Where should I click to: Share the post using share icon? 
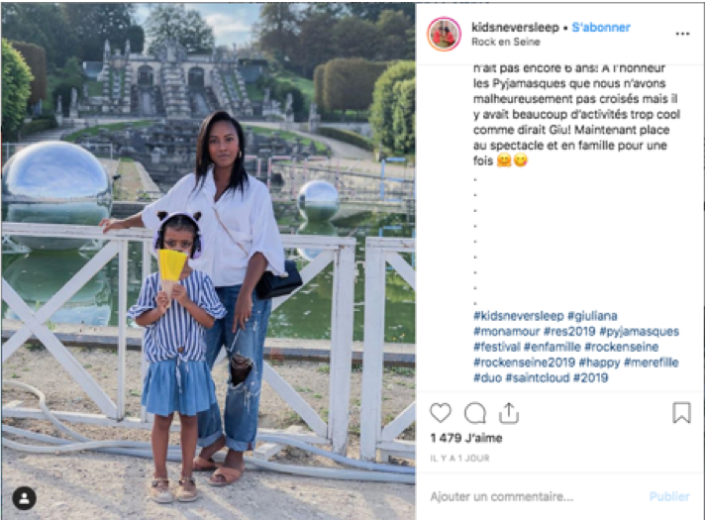click(x=509, y=413)
